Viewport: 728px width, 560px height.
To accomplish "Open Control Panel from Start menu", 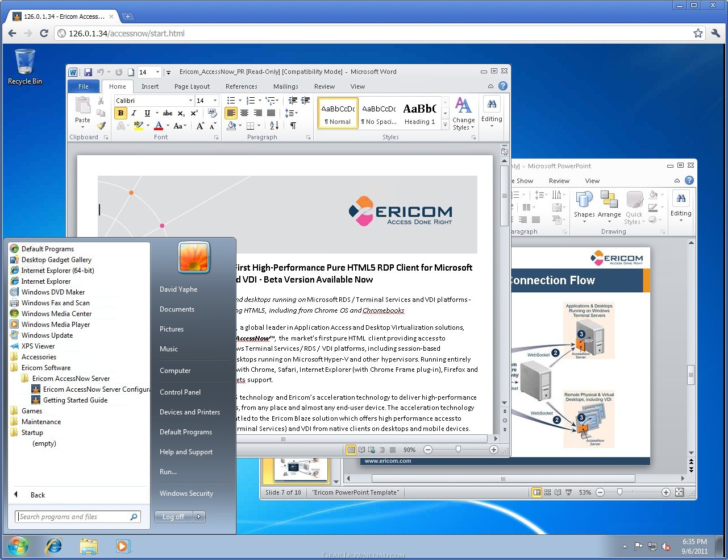I will pyautogui.click(x=180, y=392).
